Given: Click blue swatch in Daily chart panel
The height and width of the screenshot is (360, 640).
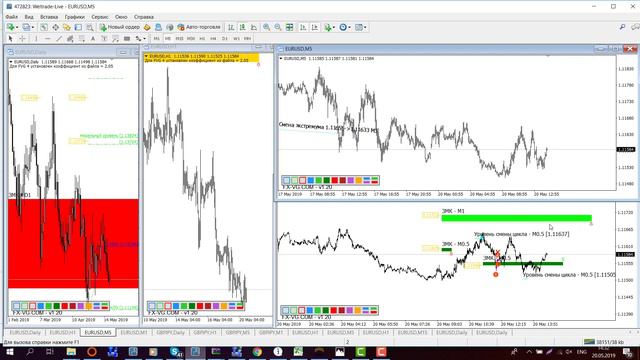Looking at the screenshot, I should (40, 306).
